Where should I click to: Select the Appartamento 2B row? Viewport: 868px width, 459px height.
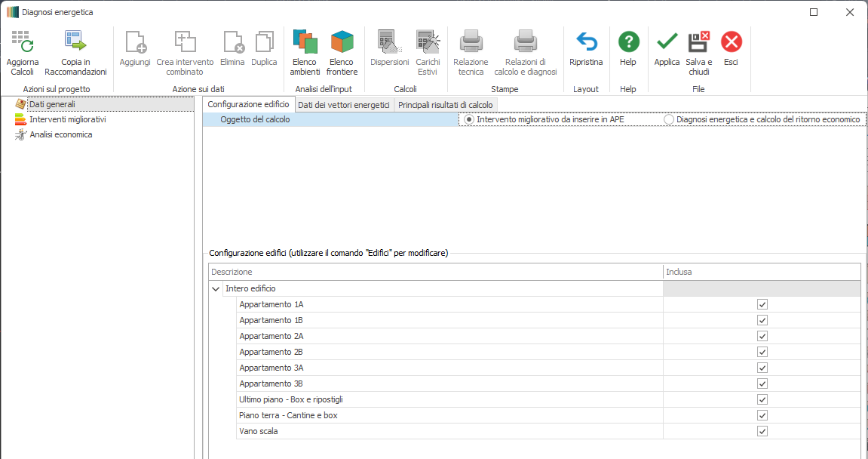pos(449,352)
